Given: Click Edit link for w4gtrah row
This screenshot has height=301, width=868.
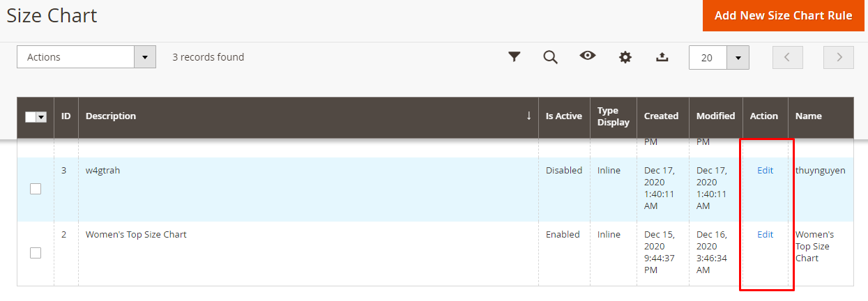Looking at the screenshot, I should (x=765, y=171).
